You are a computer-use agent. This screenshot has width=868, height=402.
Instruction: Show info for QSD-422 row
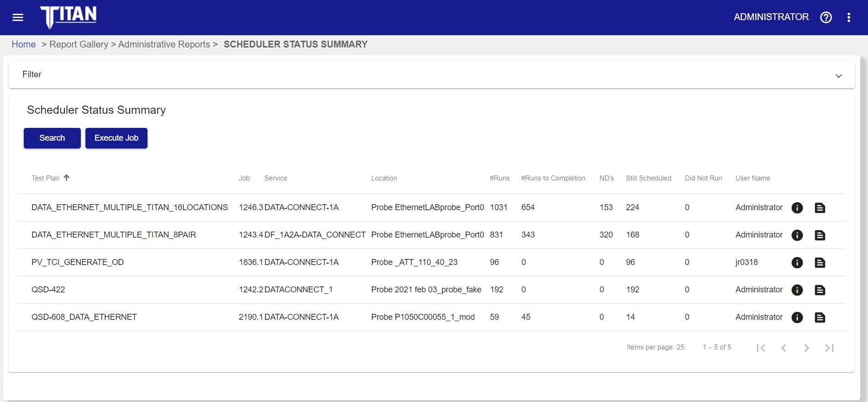coord(797,290)
